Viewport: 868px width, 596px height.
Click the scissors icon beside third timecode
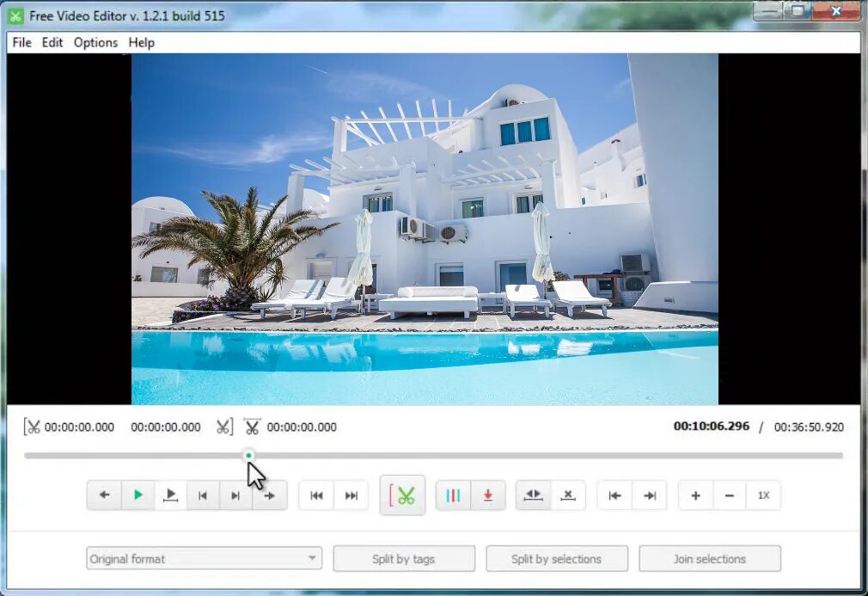[252, 427]
